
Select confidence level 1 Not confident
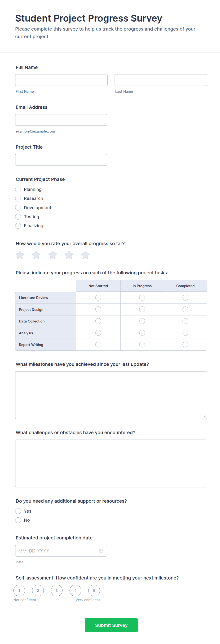[19, 590]
